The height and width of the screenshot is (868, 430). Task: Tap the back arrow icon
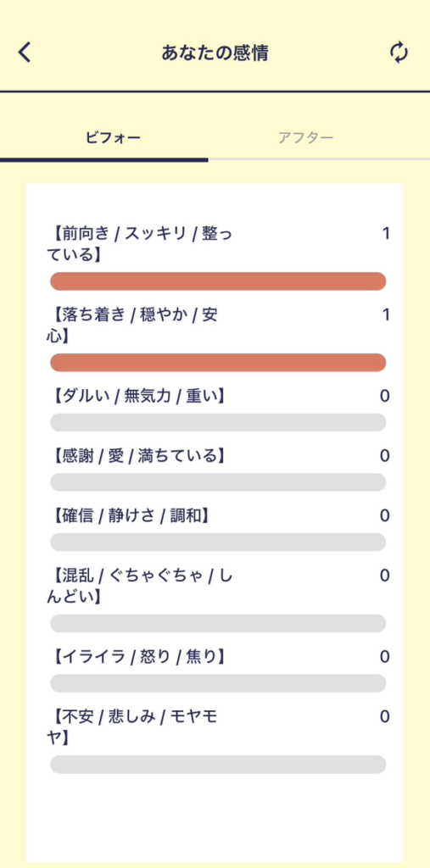point(25,53)
